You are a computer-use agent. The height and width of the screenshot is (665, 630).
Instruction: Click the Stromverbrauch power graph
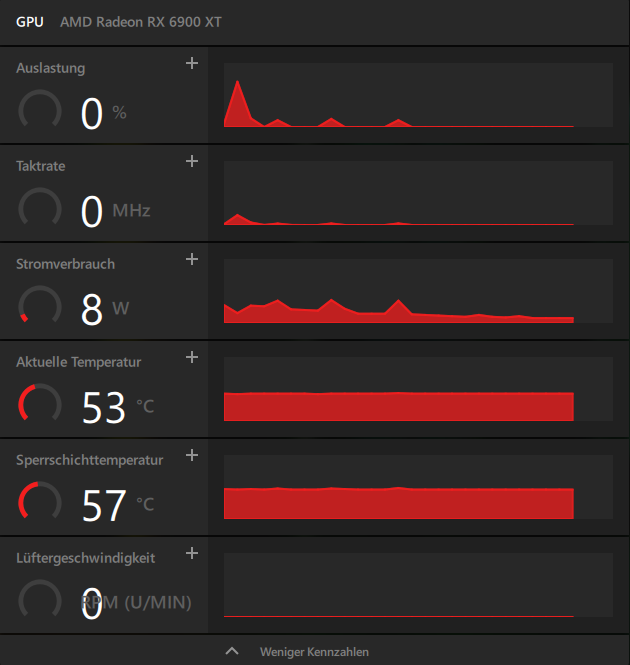pos(418,291)
